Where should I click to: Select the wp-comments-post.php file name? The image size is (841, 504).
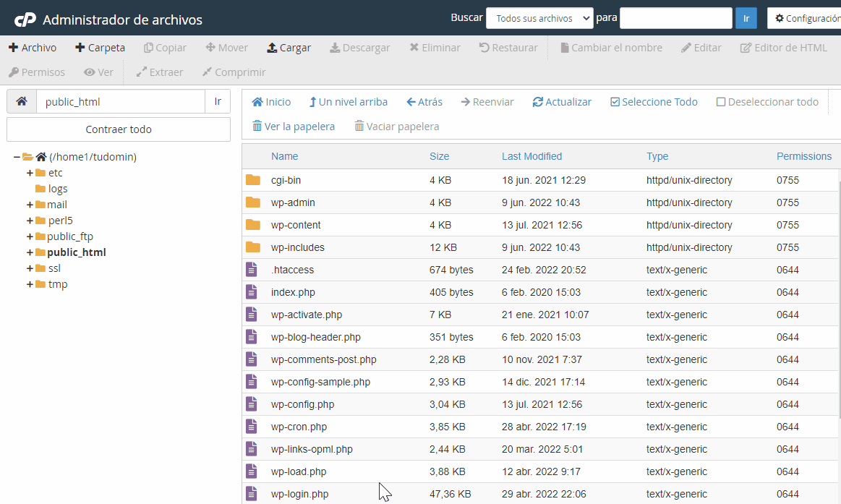tap(323, 360)
